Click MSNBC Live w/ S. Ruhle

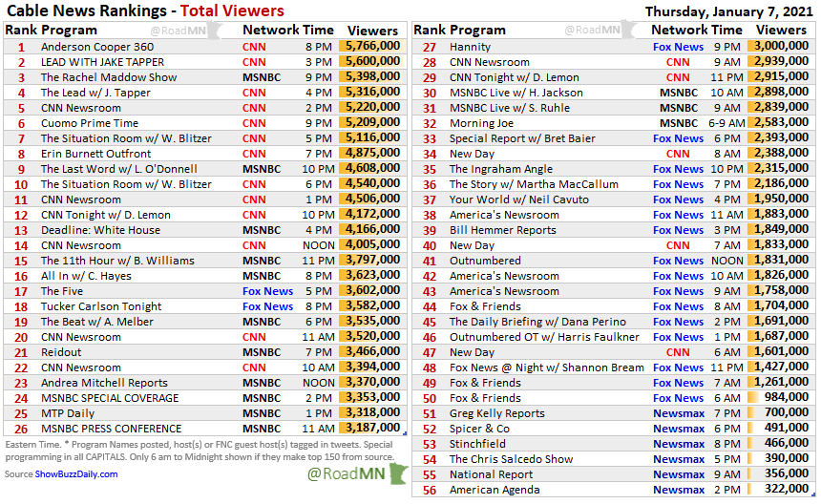click(x=510, y=108)
